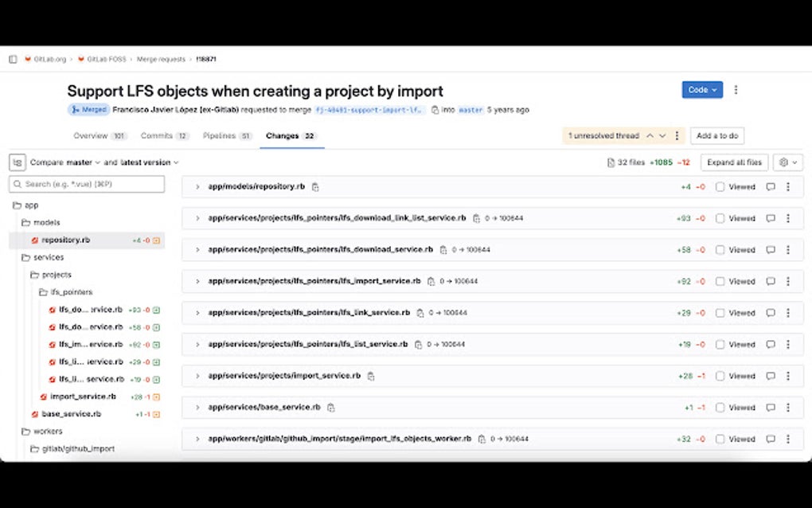
Task: Open more options for import_service.rb
Action: pyautogui.click(x=788, y=376)
